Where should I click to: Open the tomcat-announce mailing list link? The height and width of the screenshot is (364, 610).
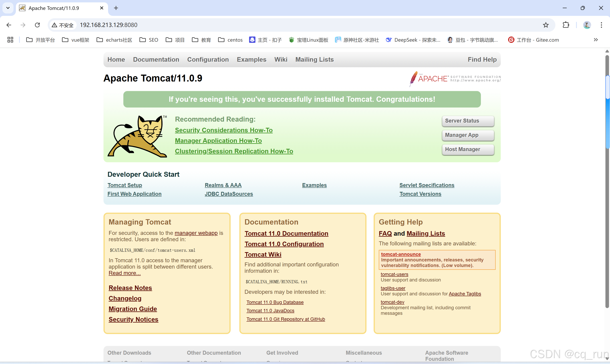pos(401,254)
